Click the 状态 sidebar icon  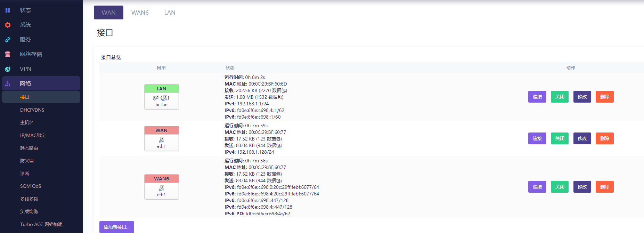point(8,10)
